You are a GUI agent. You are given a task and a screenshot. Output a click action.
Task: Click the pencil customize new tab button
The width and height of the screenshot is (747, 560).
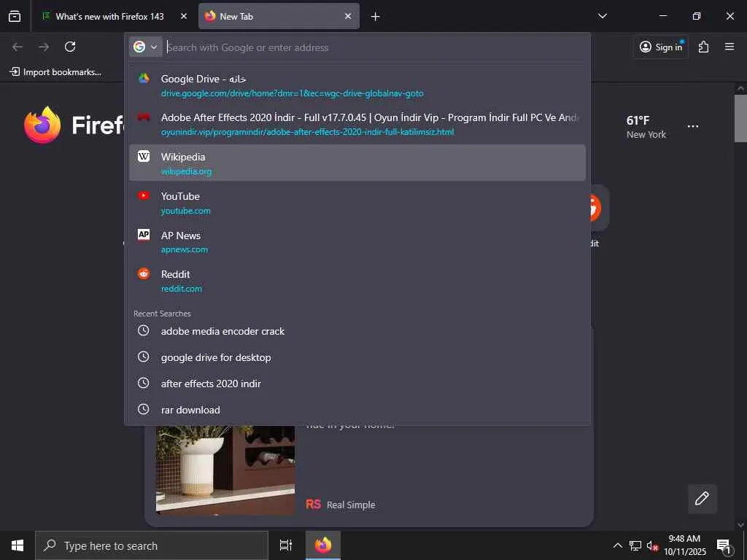coord(703,499)
